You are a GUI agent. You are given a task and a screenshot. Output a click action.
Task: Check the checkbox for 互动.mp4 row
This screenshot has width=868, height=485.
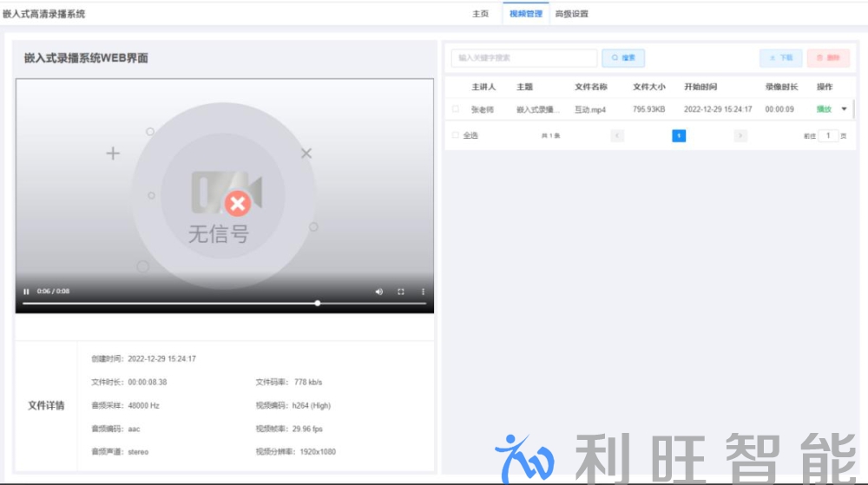(x=456, y=109)
